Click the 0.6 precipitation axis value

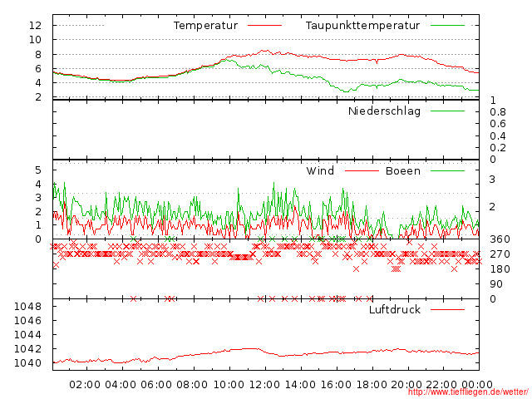tap(498, 124)
